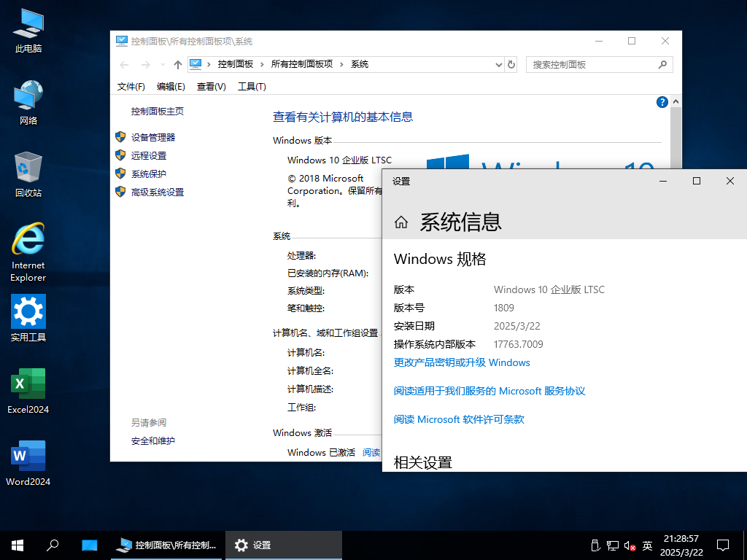Launch Word2024 from the desktop
747x560 pixels.
(x=28, y=463)
